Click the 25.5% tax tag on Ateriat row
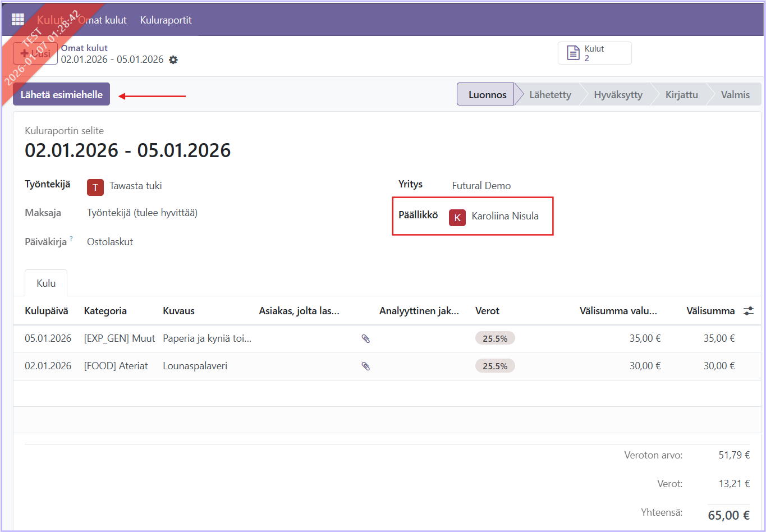Viewport: 766px width, 532px height. pyautogui.click(x=494, y=366)
